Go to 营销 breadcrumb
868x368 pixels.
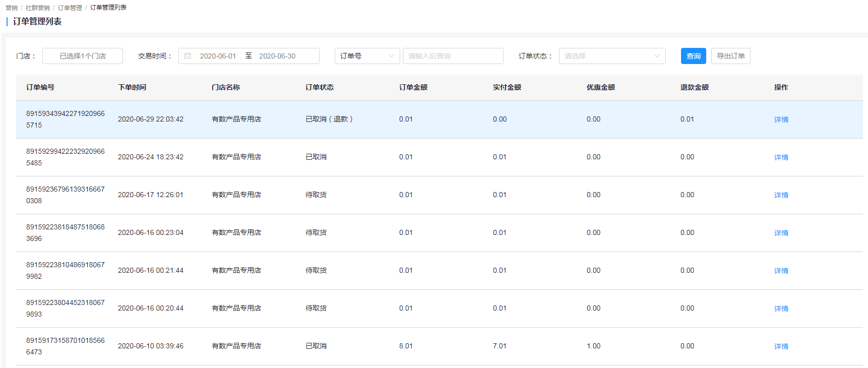[12, 8]
